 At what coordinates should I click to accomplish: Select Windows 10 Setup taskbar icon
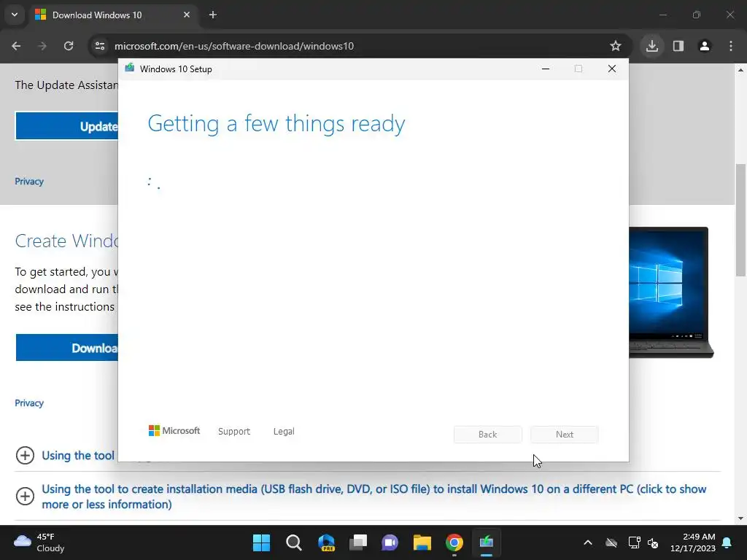click(487, 542)
